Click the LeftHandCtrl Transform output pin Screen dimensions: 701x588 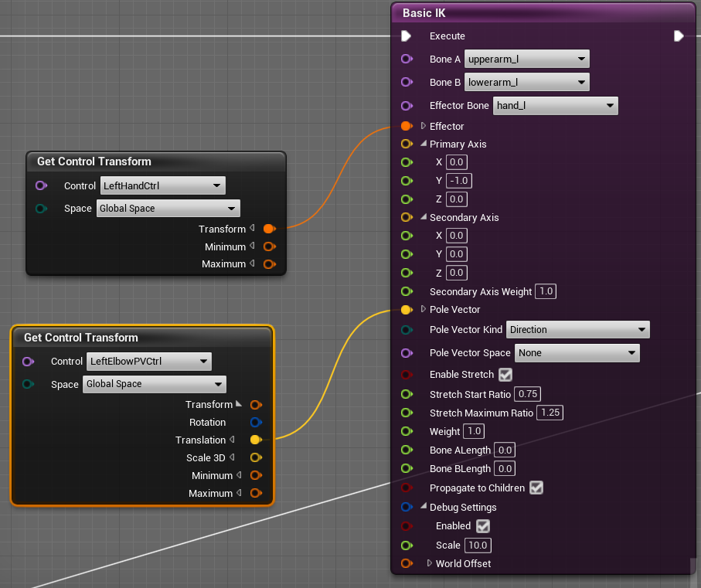coord(270,229)
